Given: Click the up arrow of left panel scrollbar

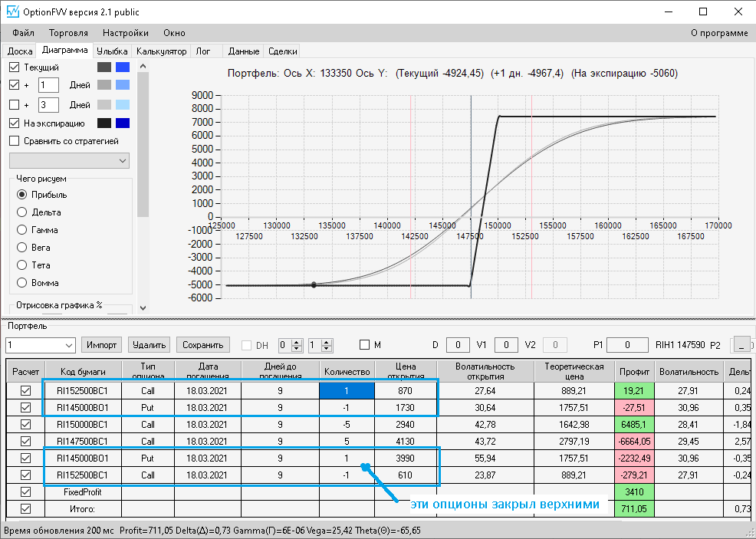Looking at the screenshot, I should tap(143, 66).
